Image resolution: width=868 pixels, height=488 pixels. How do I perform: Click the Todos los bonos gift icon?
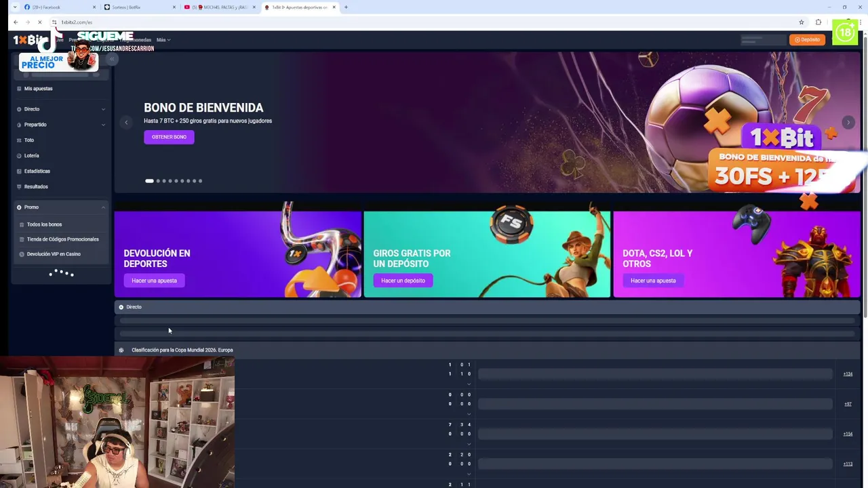(x=22, y=224)
